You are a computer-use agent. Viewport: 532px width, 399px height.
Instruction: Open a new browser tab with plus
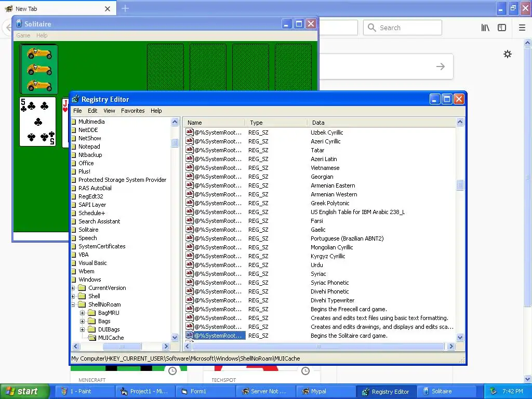click(125, 8)
